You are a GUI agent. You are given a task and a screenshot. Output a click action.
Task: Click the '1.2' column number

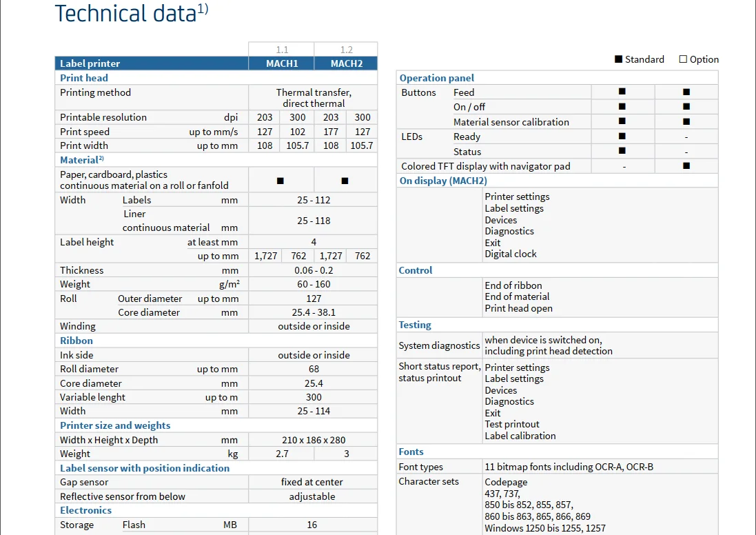click(346, 50)
